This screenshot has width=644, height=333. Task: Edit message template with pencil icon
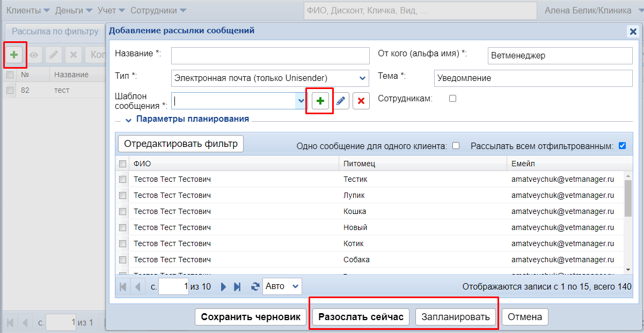pos(341,101)
